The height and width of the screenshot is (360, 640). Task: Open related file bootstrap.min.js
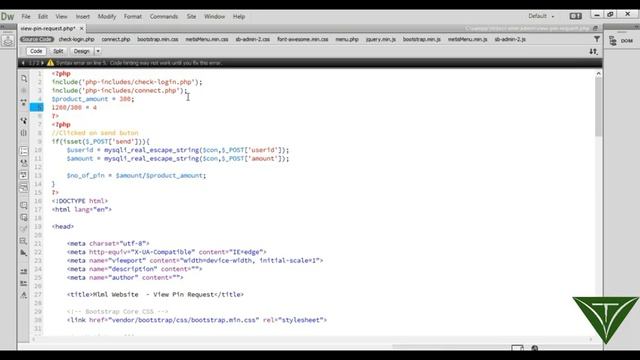tap(422, 39)
